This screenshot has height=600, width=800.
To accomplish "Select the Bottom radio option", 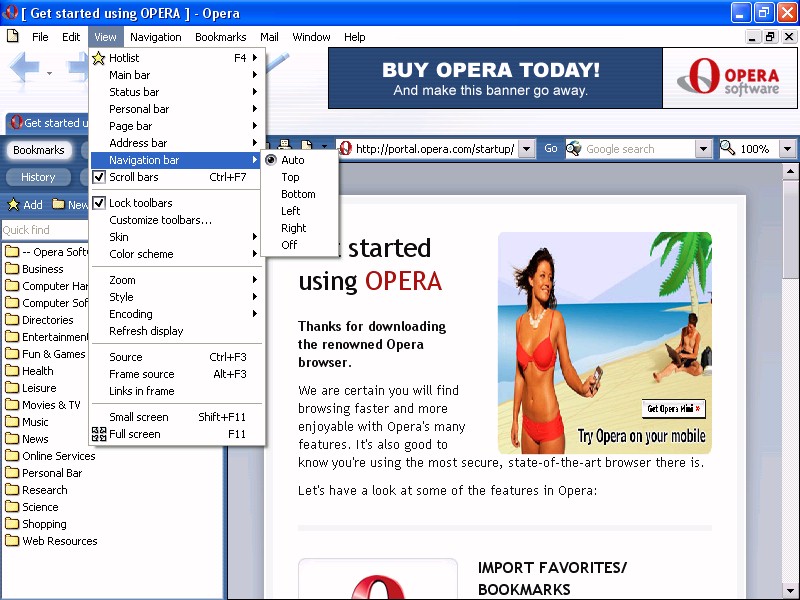I will pyautogui.click(x=298, y=194).
